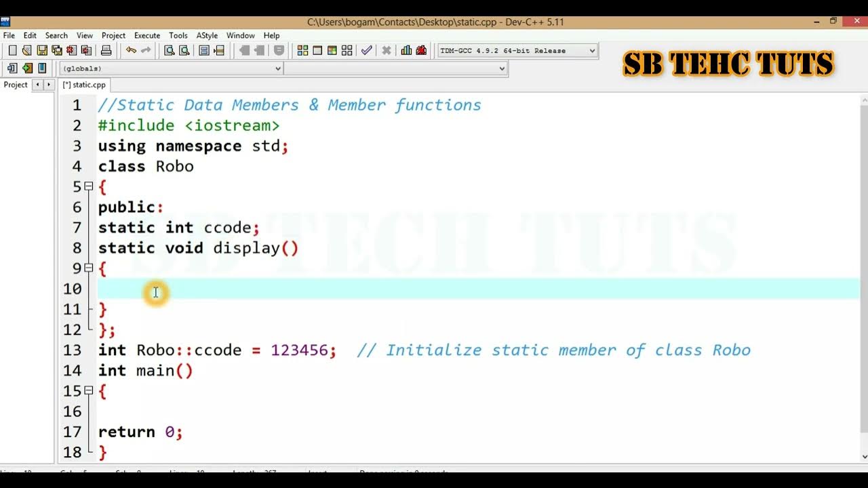Click the Find magnifier icon
868x488 pixels.
click(x=170, y=50)
